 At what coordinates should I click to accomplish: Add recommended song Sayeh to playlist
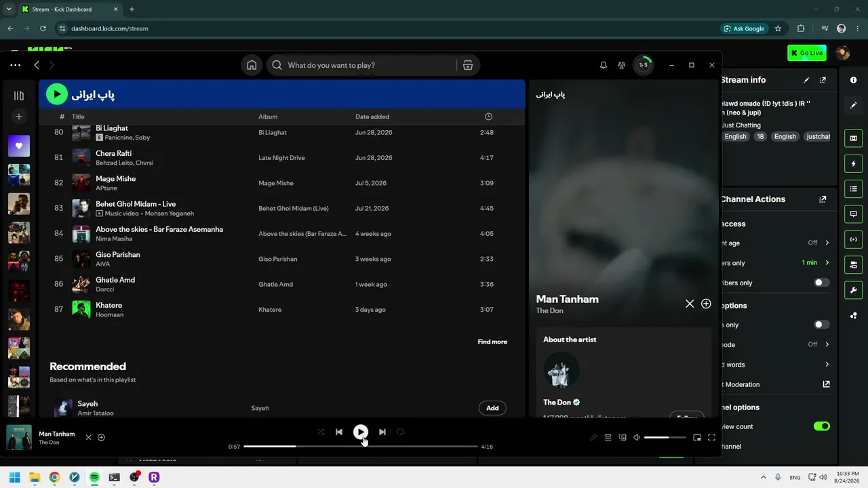click(x=492, y=408)
